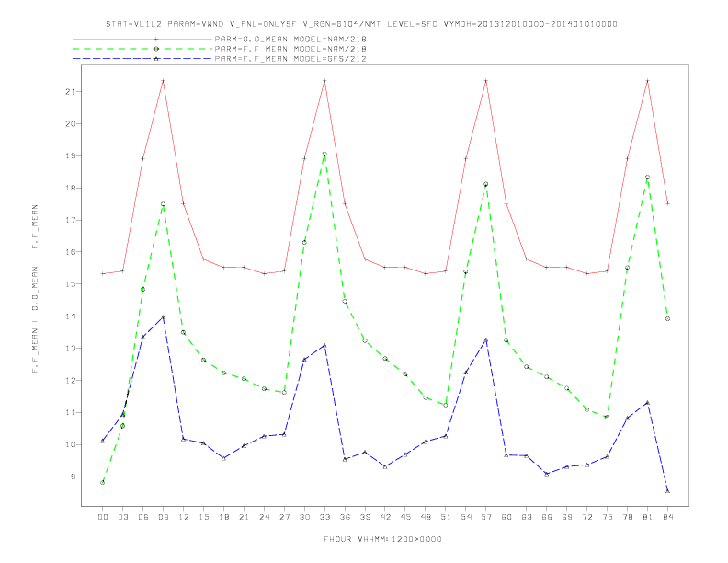Select the green legend label F.F_MEAN MODEL=NAM/218

tap(290, 49)
